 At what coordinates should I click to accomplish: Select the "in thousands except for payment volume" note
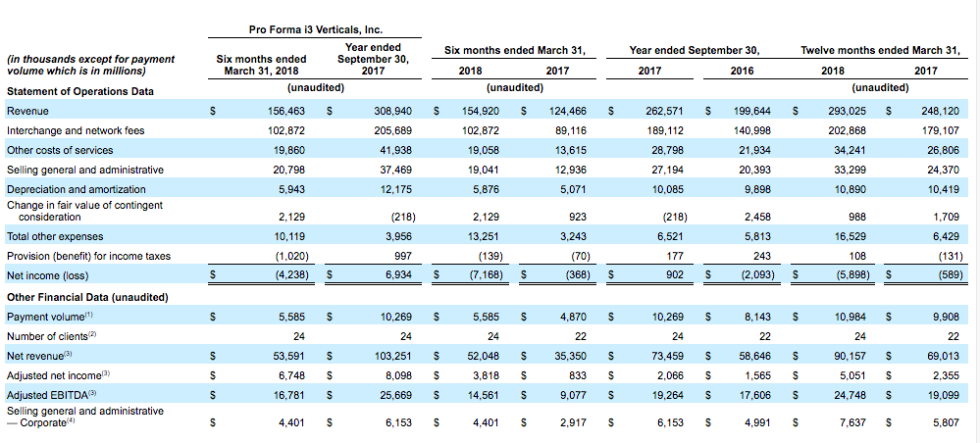pyautogui.click(x=90, y=65)
